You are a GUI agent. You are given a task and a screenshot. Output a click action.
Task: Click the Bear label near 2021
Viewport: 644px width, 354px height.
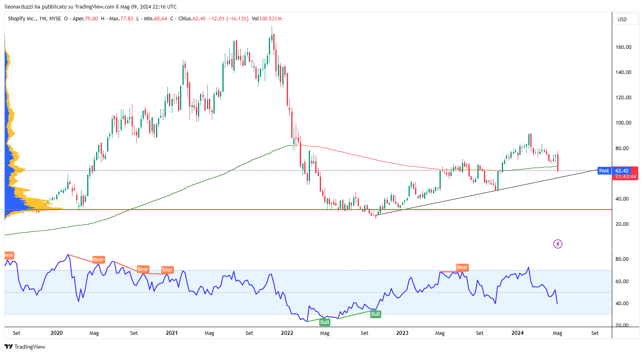(167, 269)
